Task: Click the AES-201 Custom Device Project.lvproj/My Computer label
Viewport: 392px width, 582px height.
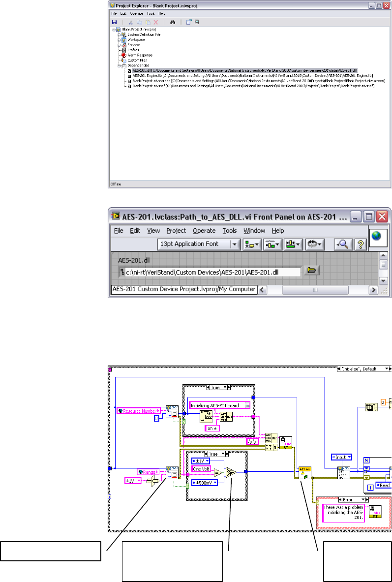Action: (184, 289)
